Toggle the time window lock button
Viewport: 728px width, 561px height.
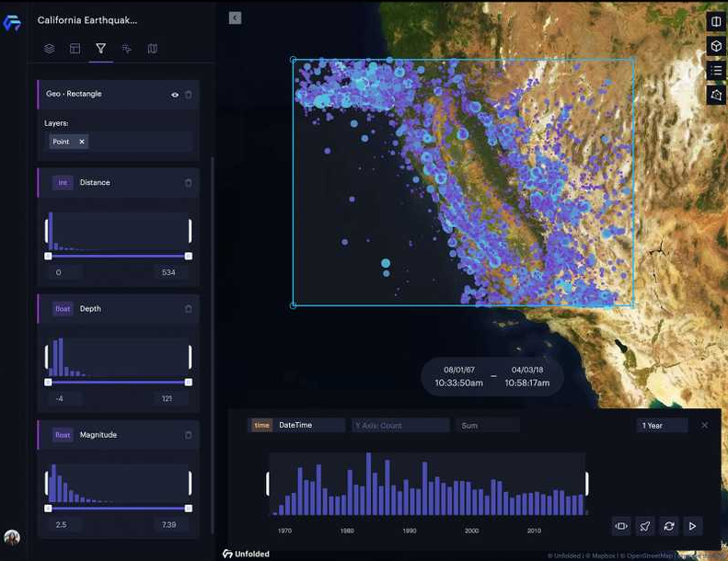coord(621,526)
